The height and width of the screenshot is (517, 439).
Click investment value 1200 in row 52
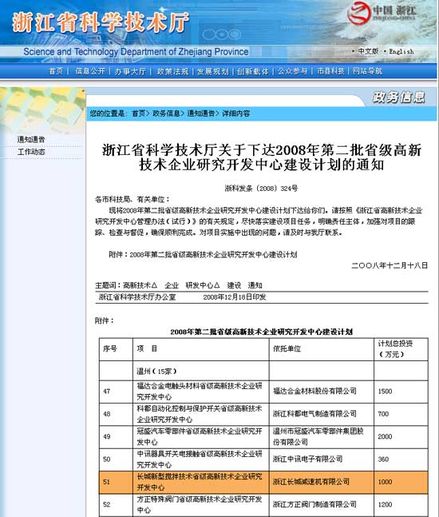(385, 504)
